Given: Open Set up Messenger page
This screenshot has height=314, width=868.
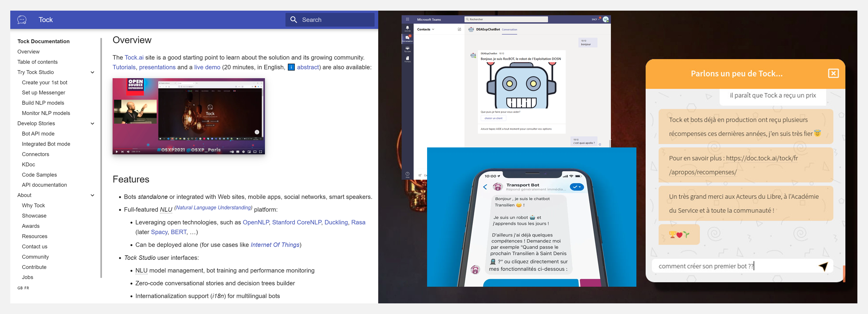Looking at the screenshot, I should 44,93.
